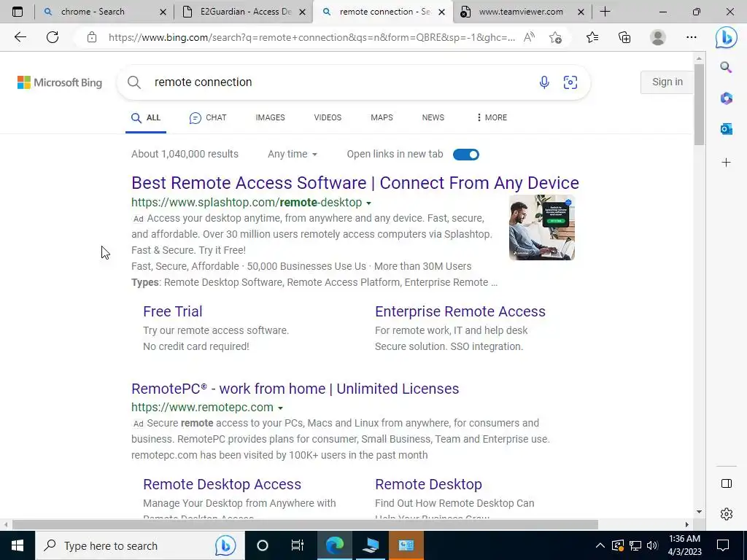Select the MAPS search category
The width and height of the screenshot is (747, 560).
coord(382,117)
